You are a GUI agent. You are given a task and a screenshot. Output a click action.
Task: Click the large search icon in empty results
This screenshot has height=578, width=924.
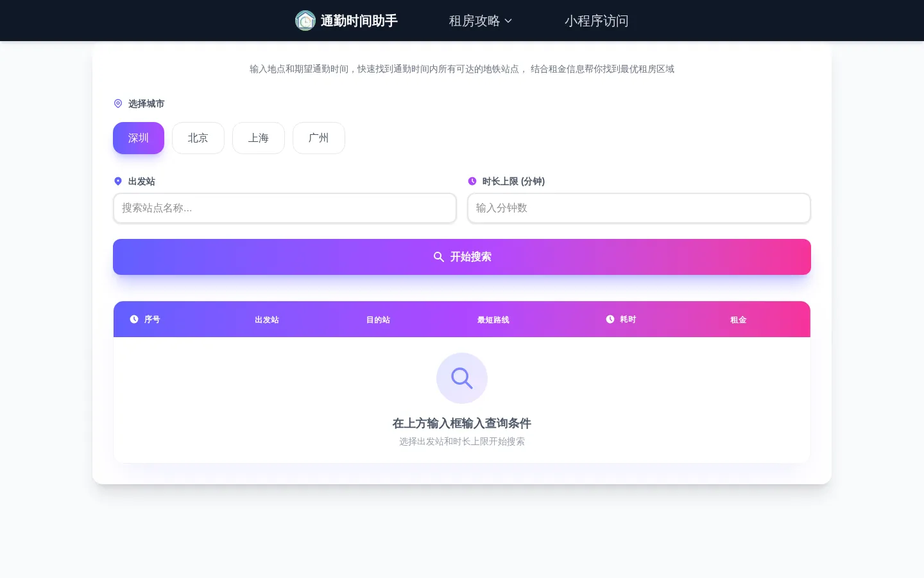[462, 378]
